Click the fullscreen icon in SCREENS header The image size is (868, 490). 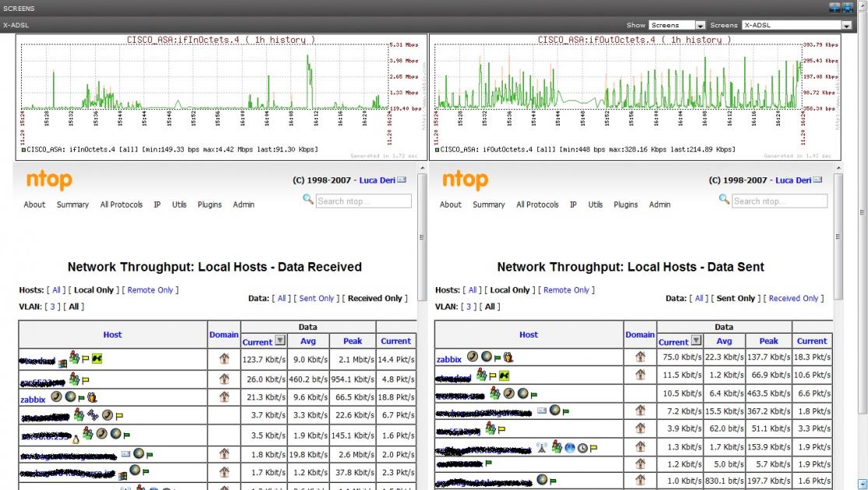(847, 8)
